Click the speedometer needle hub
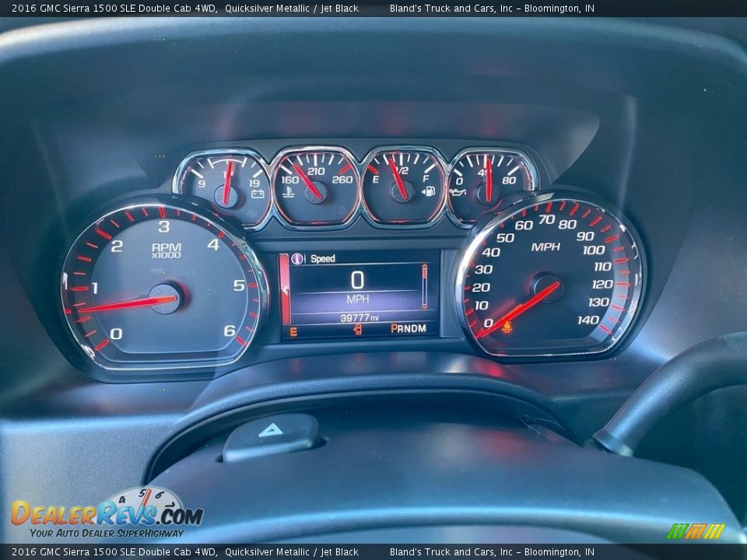 548,288
